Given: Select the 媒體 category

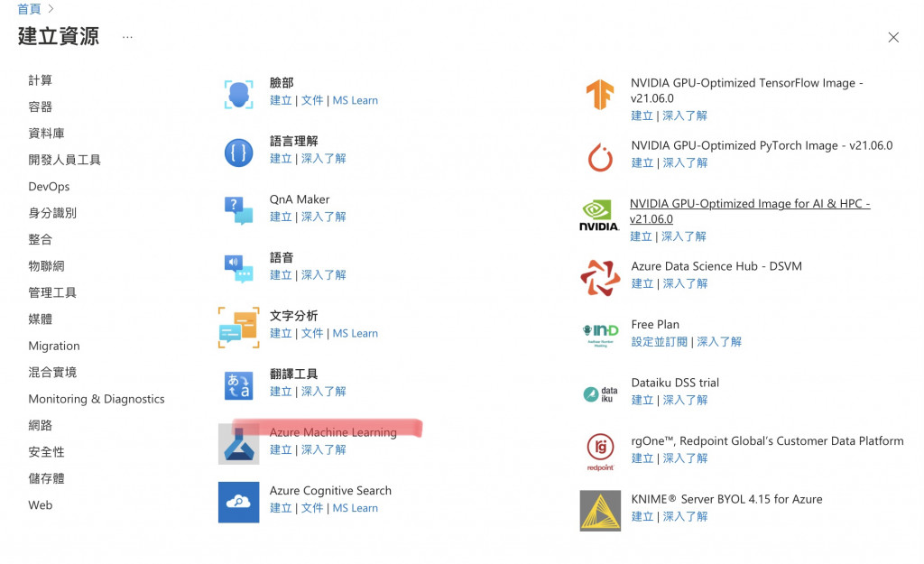Looking at the screenshot, I should (x=40, y=319).
